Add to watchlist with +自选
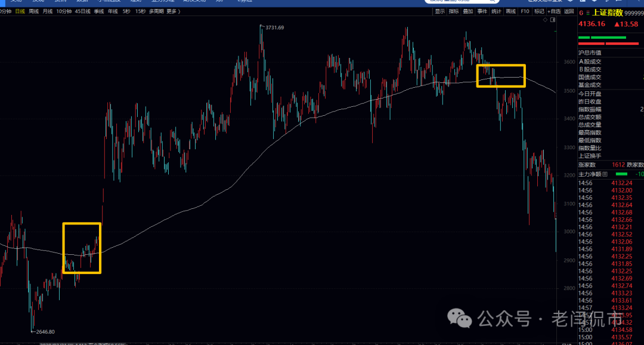Screen dimensions: 644x345 click(554, 11)
